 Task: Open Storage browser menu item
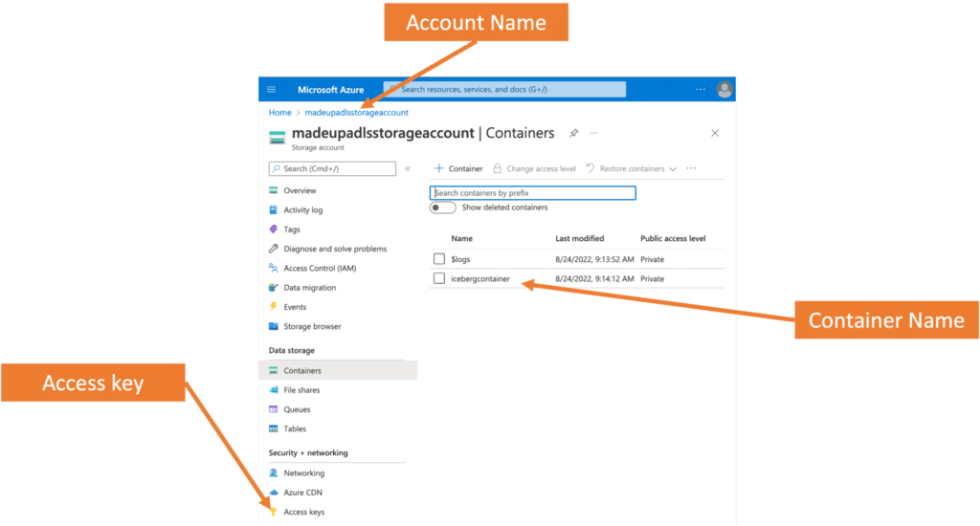click(x=312, y=326)
